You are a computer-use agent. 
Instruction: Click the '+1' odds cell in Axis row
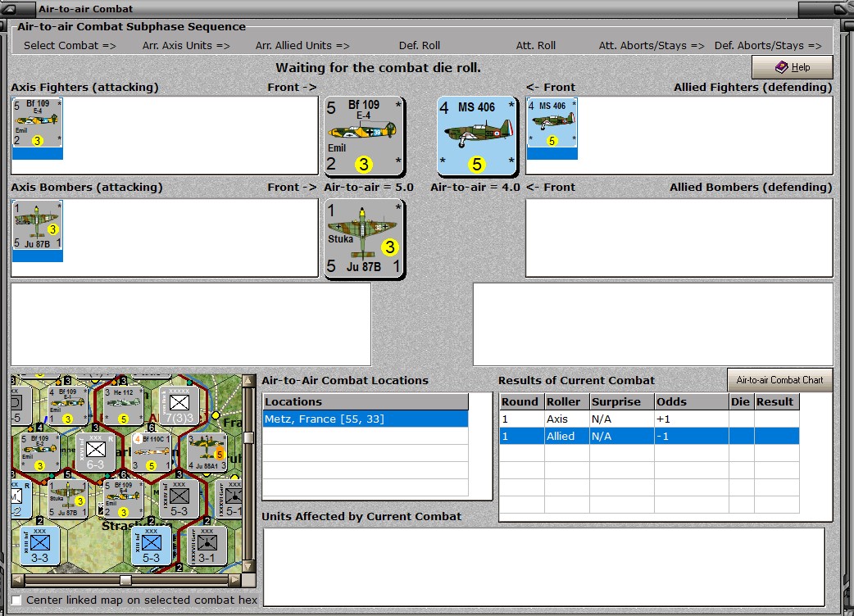point(691,419)
